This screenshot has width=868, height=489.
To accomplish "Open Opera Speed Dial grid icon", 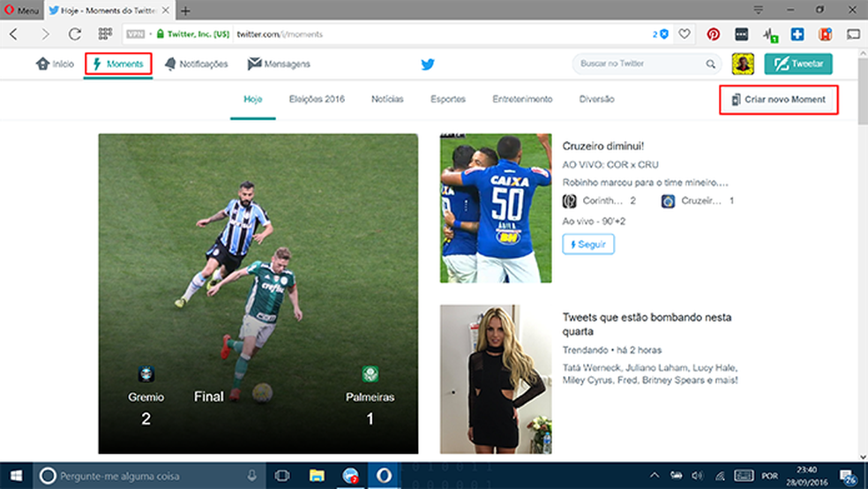I will [105, 34].
